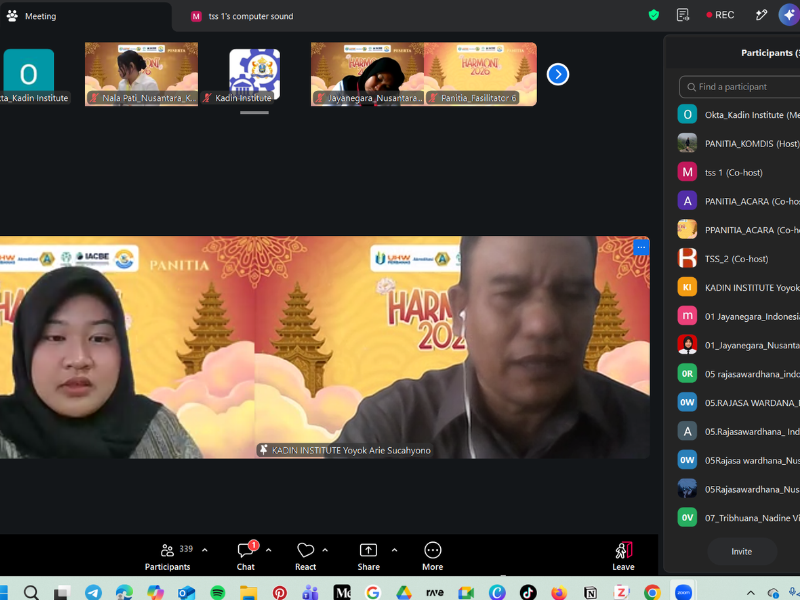
Task: Open Windows taskbar search
Action: (31, 592)
